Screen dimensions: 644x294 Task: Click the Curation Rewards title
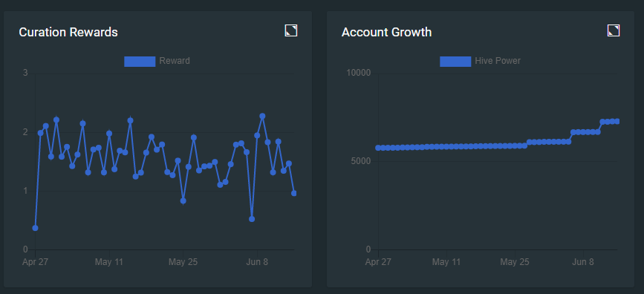click(68, 32)
